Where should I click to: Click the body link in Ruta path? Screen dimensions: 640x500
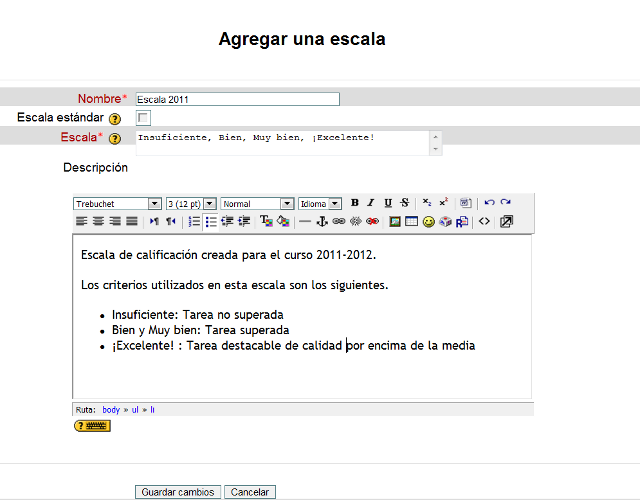pos(111,410)
